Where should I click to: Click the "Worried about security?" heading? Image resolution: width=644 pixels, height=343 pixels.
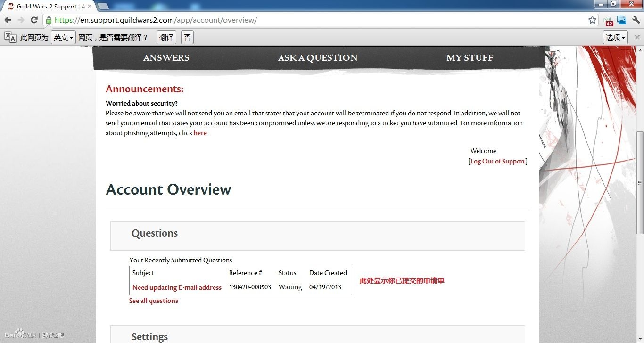click(142, 103)
